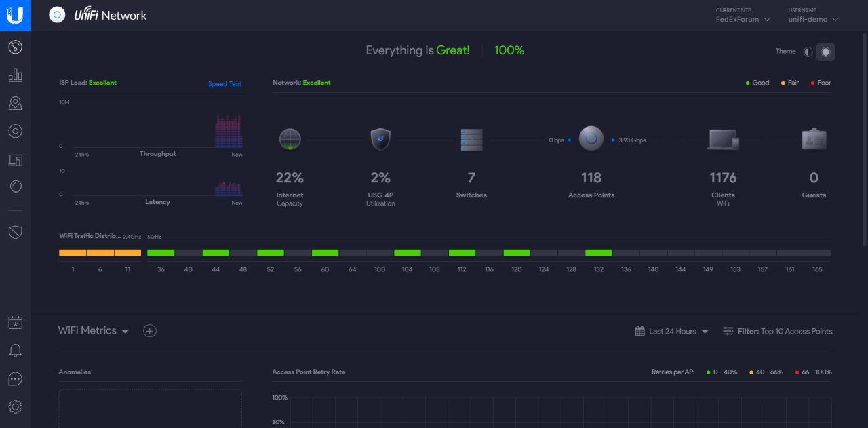Screen dimensions: 868x428
Task: Click the 100% health score
Action: coord(509,50)
